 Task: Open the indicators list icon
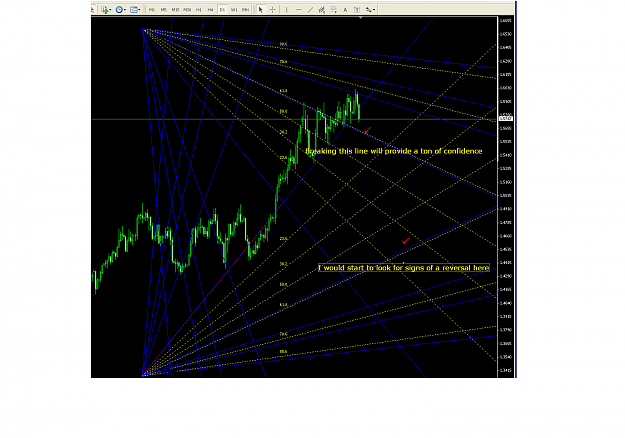105,10
